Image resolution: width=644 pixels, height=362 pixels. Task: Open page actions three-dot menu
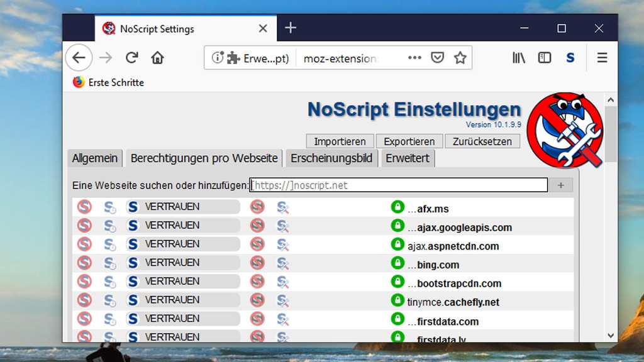pyautogui.click(x=414, y=58)
